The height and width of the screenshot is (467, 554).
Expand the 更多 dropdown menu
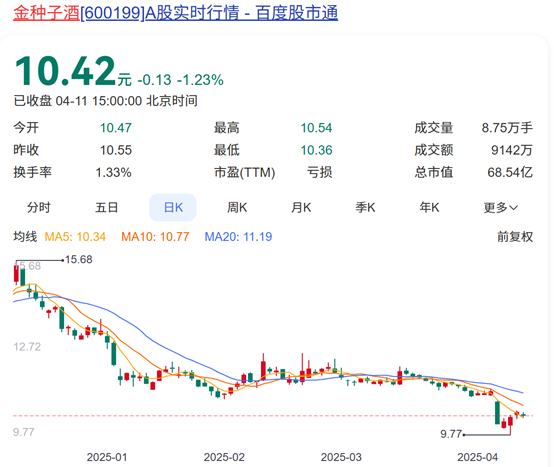[500, 207]
